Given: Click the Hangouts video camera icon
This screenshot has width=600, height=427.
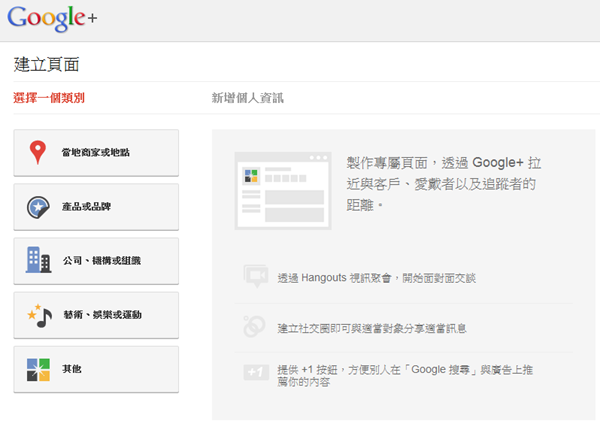Looking at the screenshot, I should pyautogui.click(x=254, y=277).
